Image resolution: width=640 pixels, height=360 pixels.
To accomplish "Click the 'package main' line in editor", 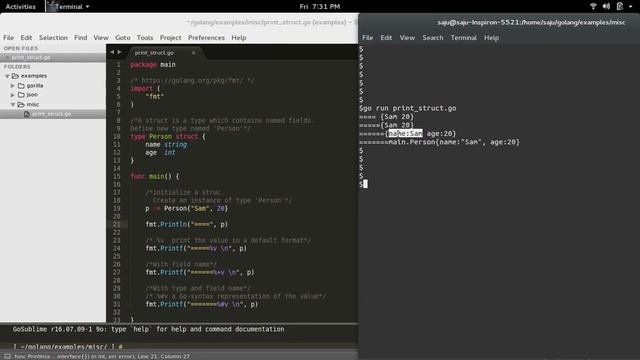I will [153, 64].
